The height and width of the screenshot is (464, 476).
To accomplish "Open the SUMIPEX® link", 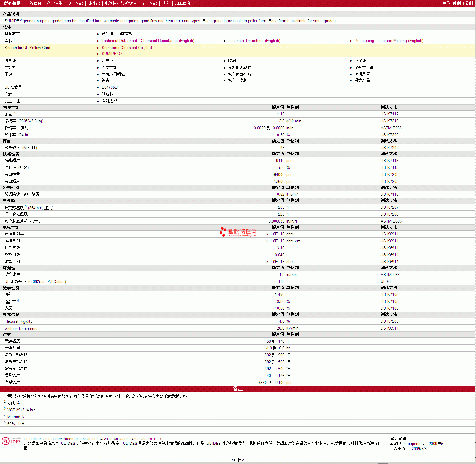I will 112,54.
